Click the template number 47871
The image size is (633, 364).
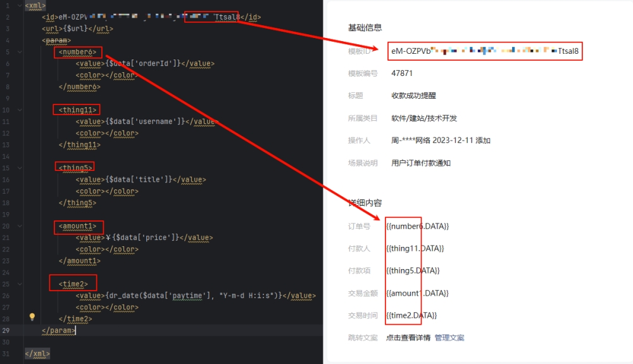pyautogui.click(x=402, y=73)
